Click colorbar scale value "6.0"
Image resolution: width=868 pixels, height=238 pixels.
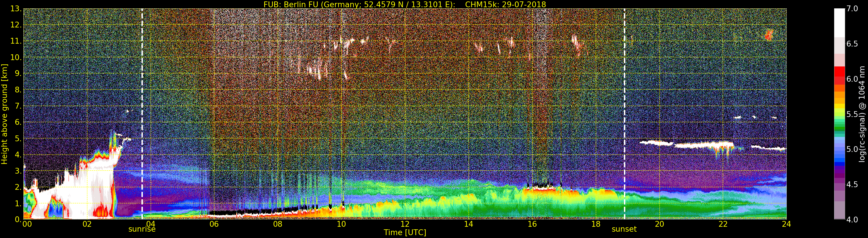[x=852, y=79]
